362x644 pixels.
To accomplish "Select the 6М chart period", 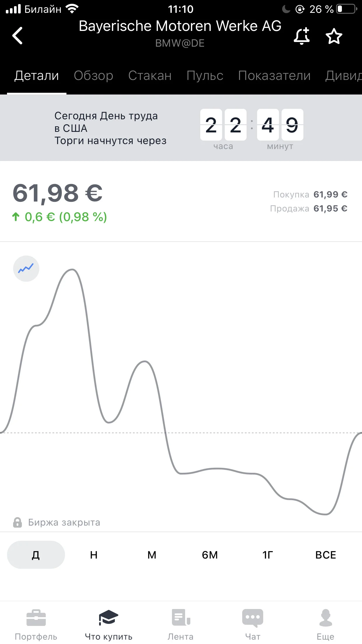I will (210, 554).
